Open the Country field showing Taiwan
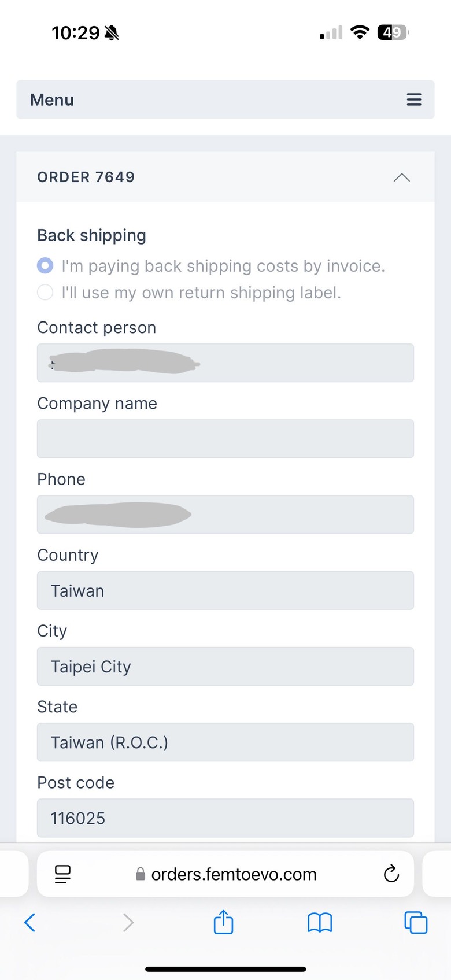The width and height of the screenshot is (451, 980). tap(226, 590)
